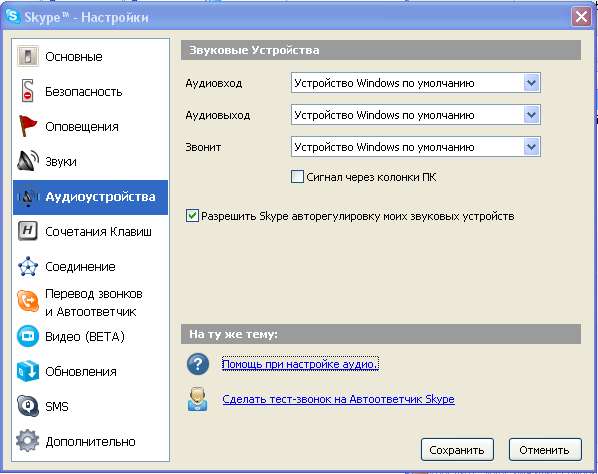Screen dimensions: 598x474
Task: Click the Обновления download box icon
Action: [27, 371]
